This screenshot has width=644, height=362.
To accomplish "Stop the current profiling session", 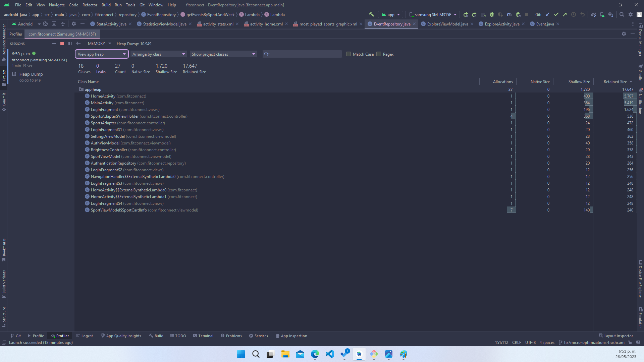I will (62, 44).
